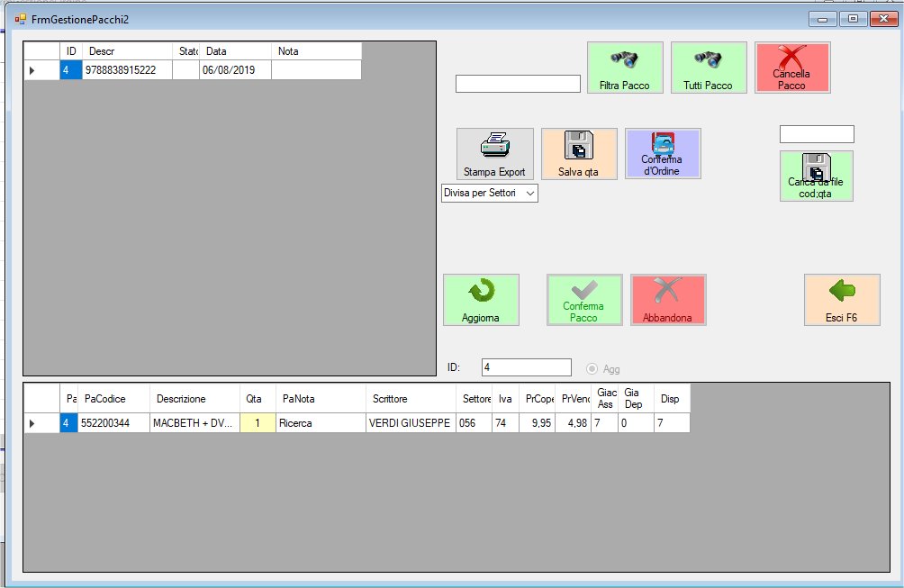Click the Filtra Pacco binoculars icon

point(624,59)
